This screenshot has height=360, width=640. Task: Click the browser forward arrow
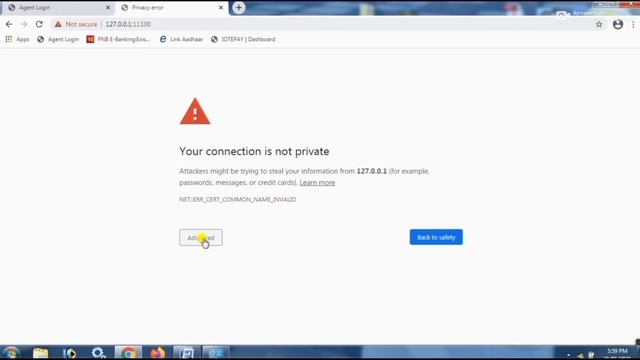tap(24, 24)
